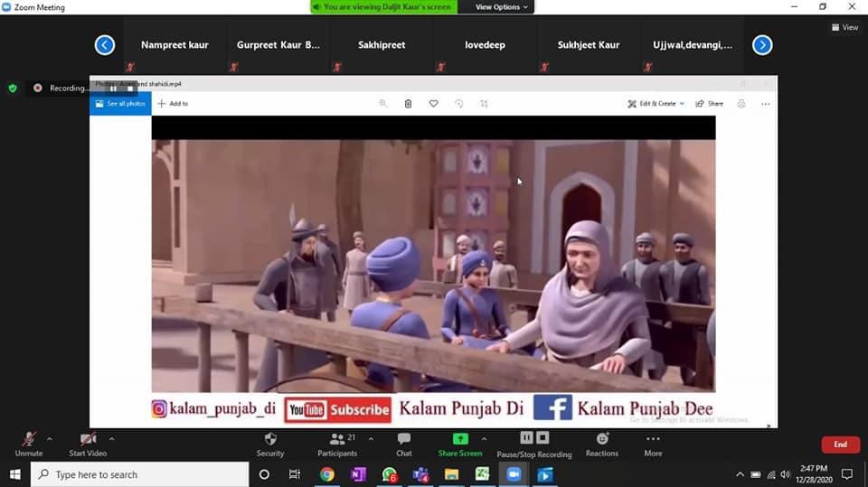Stop the recording in the Zoom toolbar

tap(543, 437)
